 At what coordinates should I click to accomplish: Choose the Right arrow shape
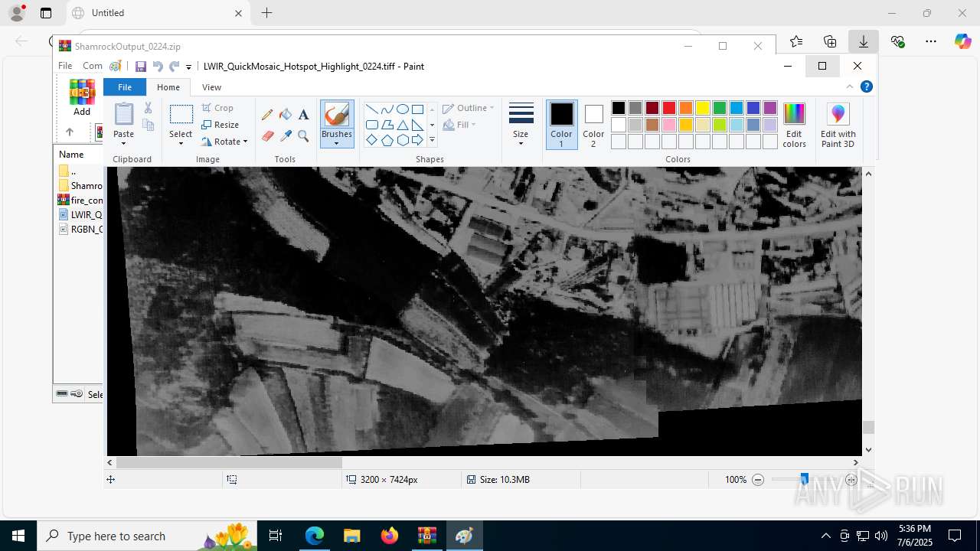(417, 140)
